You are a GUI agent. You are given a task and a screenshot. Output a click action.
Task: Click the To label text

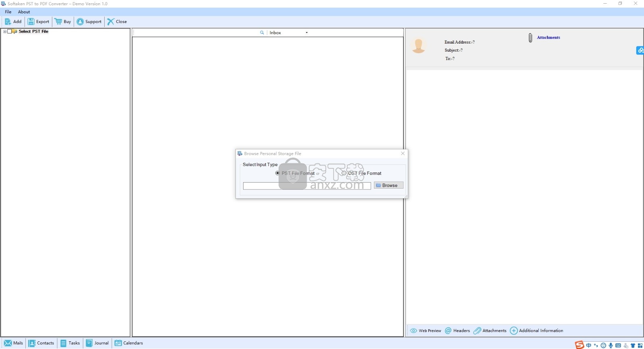pyautogui.click(x=450, y=59)
